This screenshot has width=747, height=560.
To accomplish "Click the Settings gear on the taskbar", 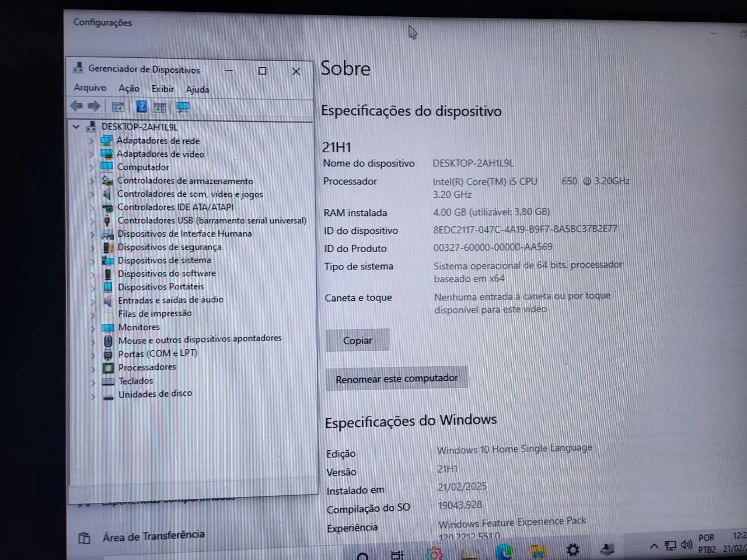I will click(x=573, y=549).
